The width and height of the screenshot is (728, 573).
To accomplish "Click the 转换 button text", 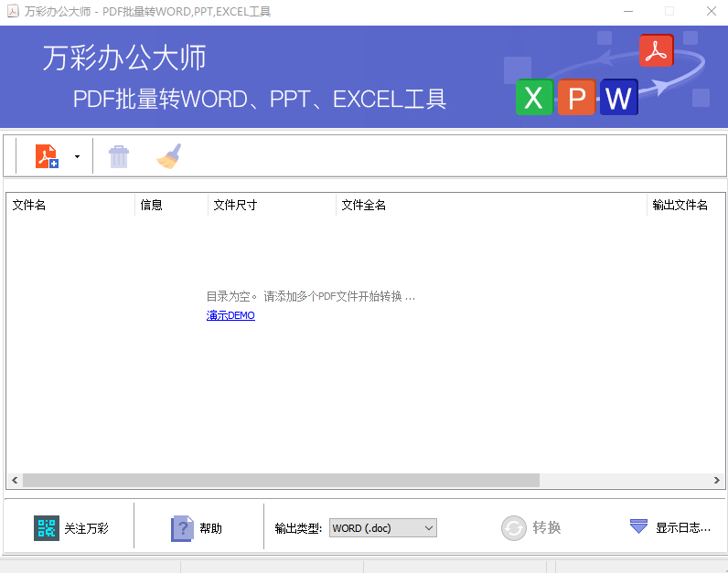I will click(547, 527).
